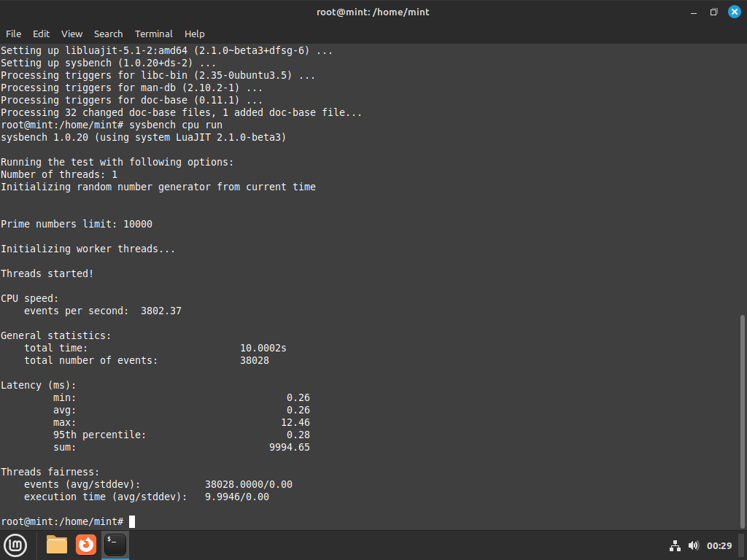Viewport: 747px width, 560px height.
Task: Click the total number of events 38028
Action: 255,360
